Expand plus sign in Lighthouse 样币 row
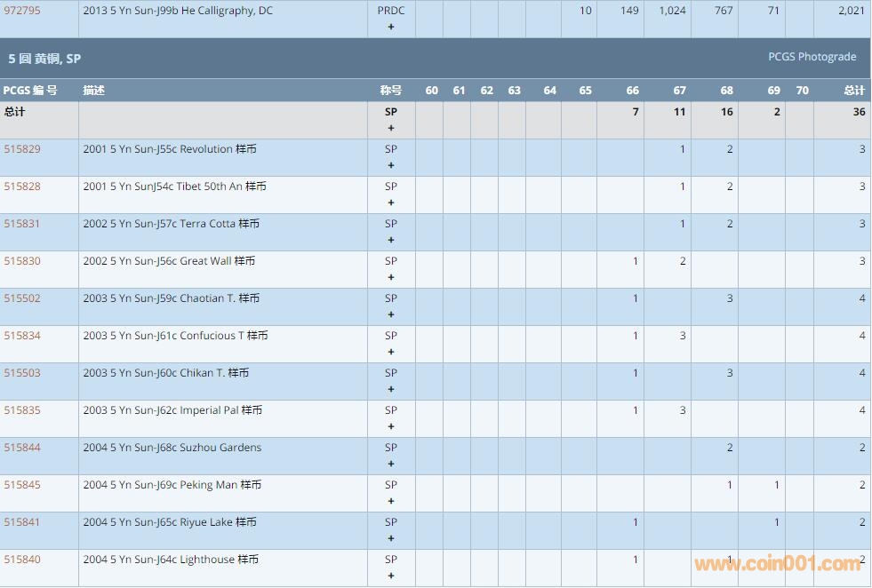The height and width of the screenshot is (588, 872). coord(391,576)
